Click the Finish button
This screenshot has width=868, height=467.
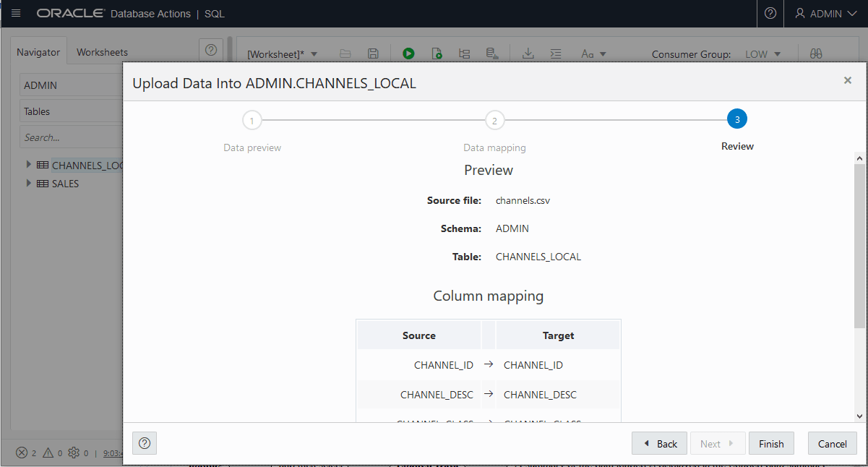771,443
